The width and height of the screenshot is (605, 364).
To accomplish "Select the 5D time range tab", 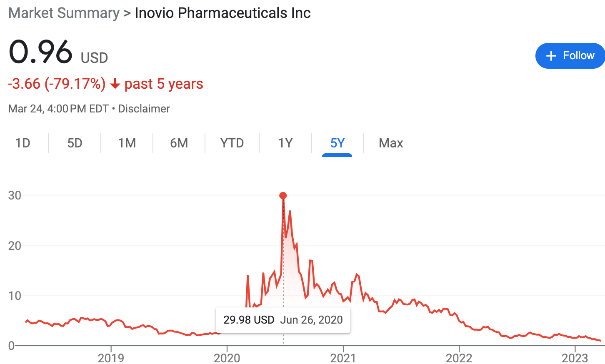I will (75, 143).
